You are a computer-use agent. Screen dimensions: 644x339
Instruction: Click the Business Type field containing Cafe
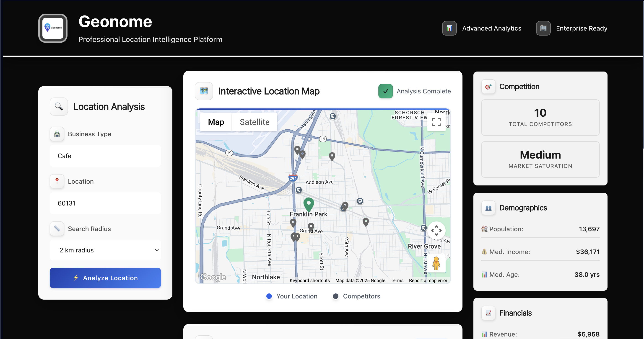click(105, 156)
